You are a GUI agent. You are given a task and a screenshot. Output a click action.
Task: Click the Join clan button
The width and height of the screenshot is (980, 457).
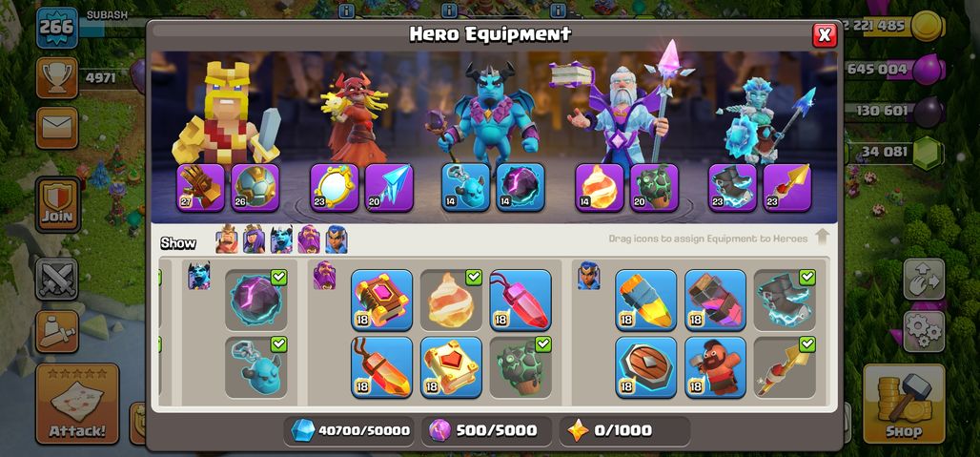click(x=57, y=204)
